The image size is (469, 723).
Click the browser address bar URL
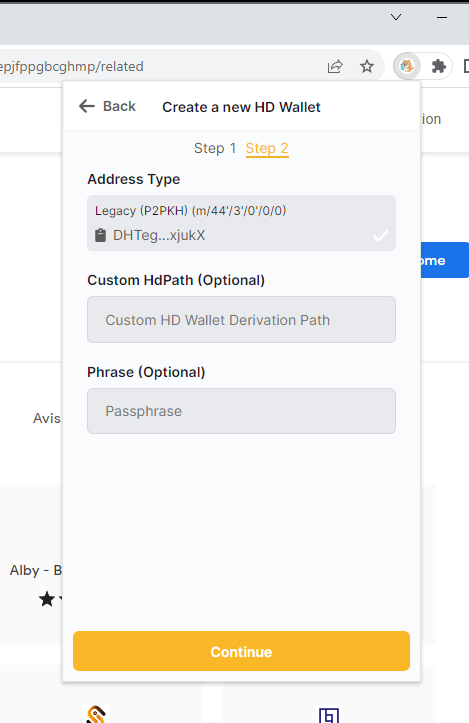(72, 66)
